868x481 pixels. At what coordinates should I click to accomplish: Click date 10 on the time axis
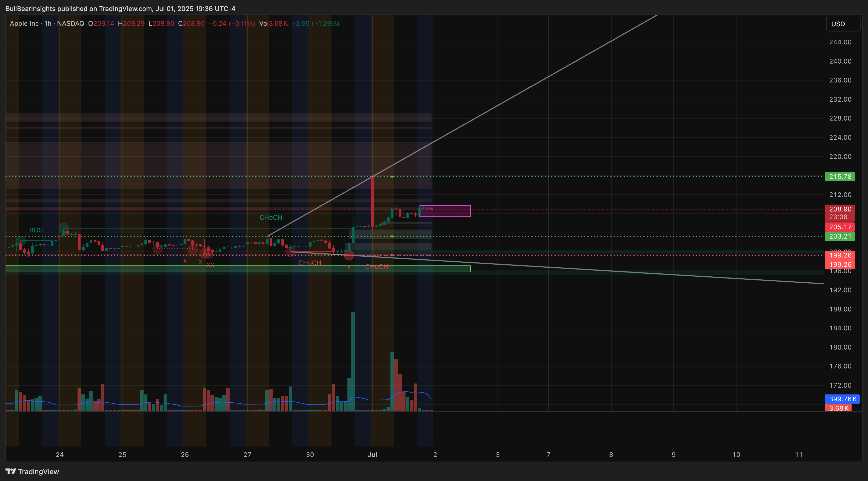(x=736, y=455)
